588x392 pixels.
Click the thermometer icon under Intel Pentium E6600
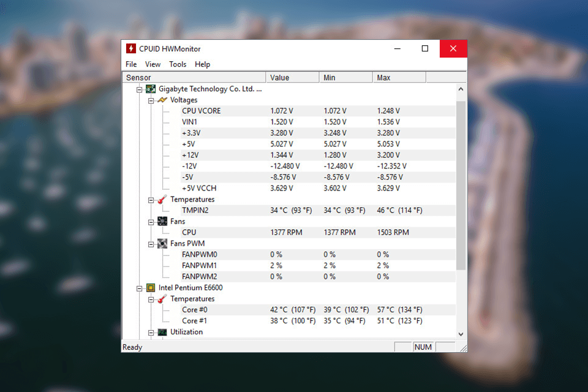(x=160, y=298)
